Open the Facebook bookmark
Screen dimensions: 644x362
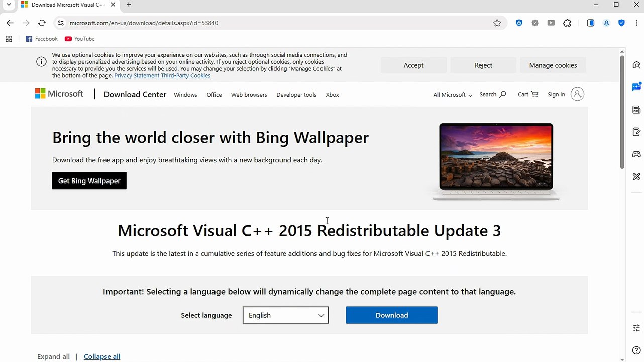click(x=42, y=39)
